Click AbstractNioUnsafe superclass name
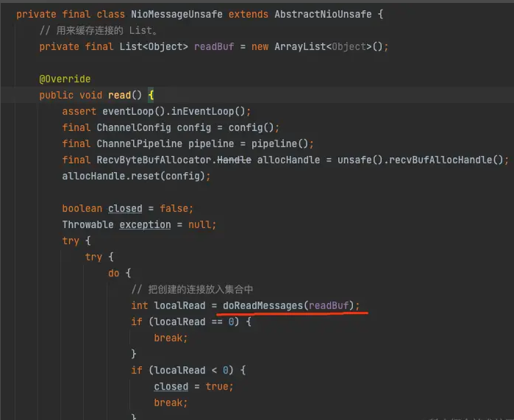514x420 pixels. [323, 14]
